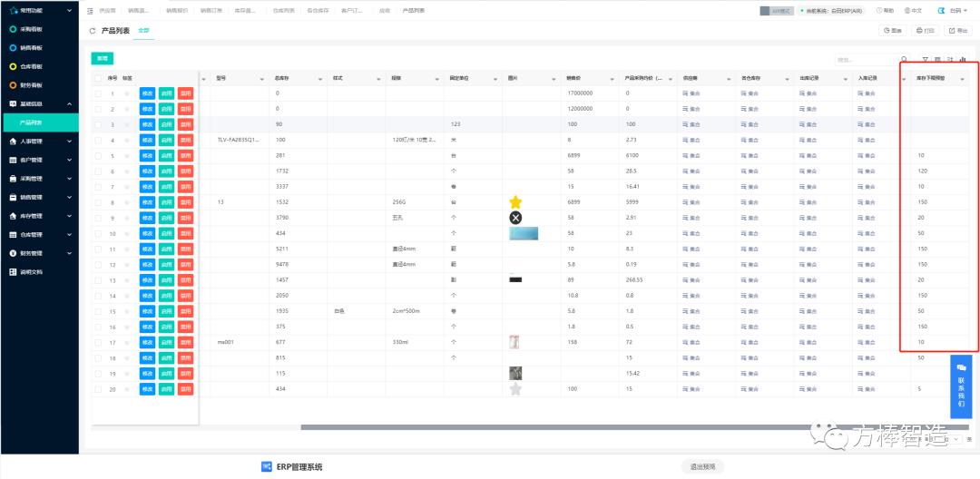
Task: Open the bar chart icon above the table
Action: coord(963,59)
